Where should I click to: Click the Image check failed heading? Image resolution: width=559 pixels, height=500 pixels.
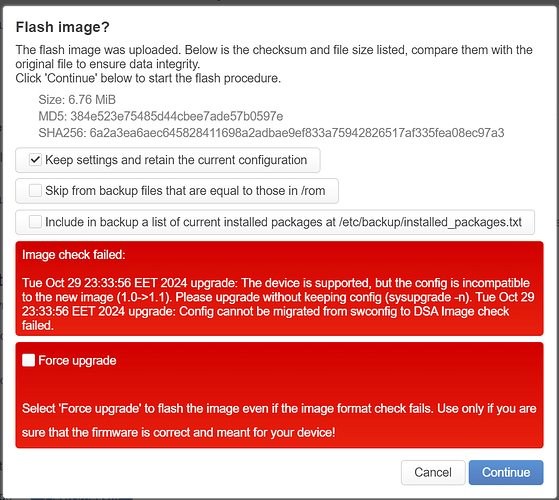pyautogui.click(x=74, y=255)
